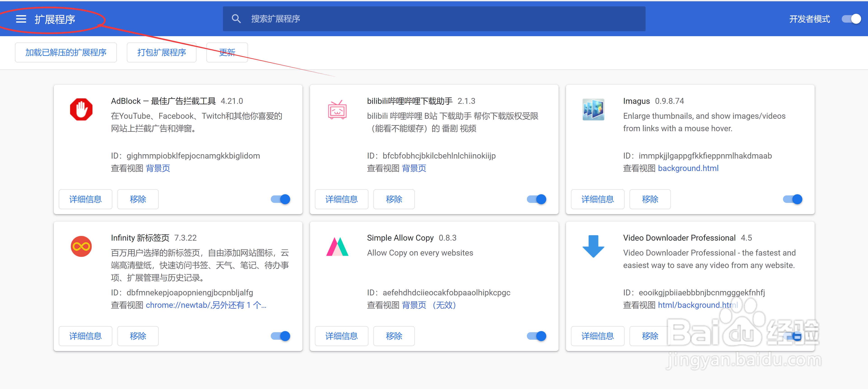Turn off developer mode toggle

pyautogui.click(x=851, y=19)
